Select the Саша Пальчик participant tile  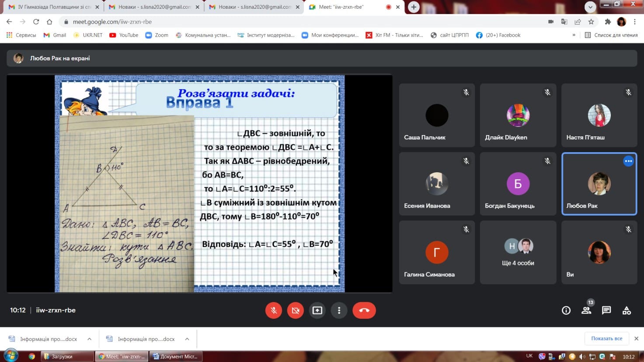(x=437, y=115)
